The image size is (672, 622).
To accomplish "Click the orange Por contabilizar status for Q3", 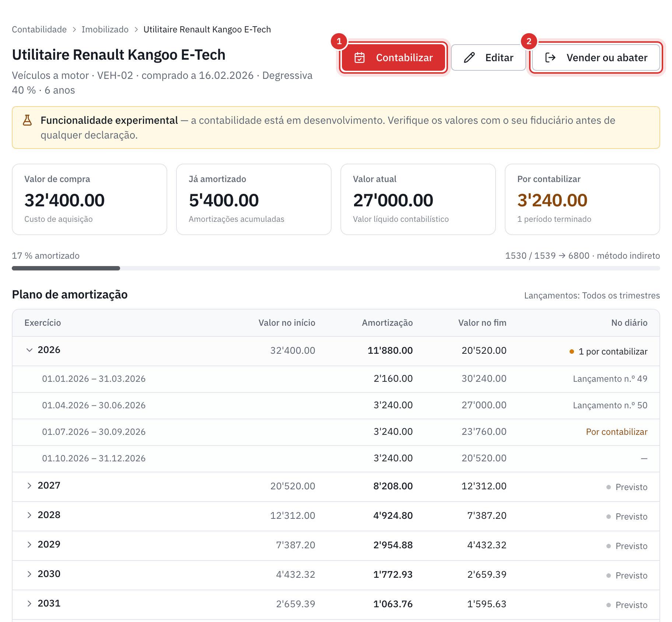I will pos(617,432).
